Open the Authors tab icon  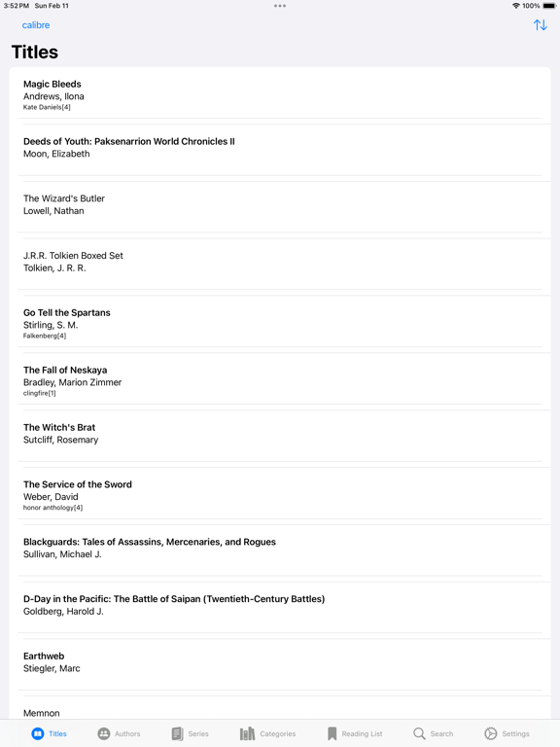point(104,733)
